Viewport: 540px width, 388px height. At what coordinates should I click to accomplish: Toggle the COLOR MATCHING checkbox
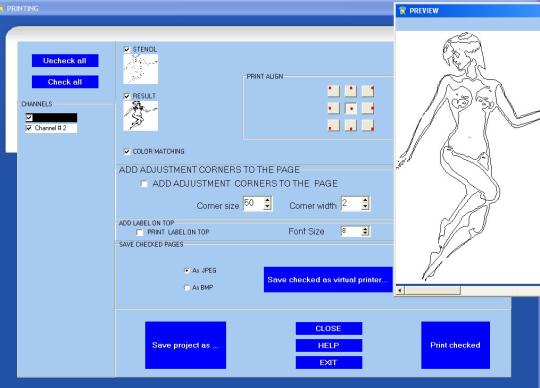pyautogui.click(x=127, y=151)
